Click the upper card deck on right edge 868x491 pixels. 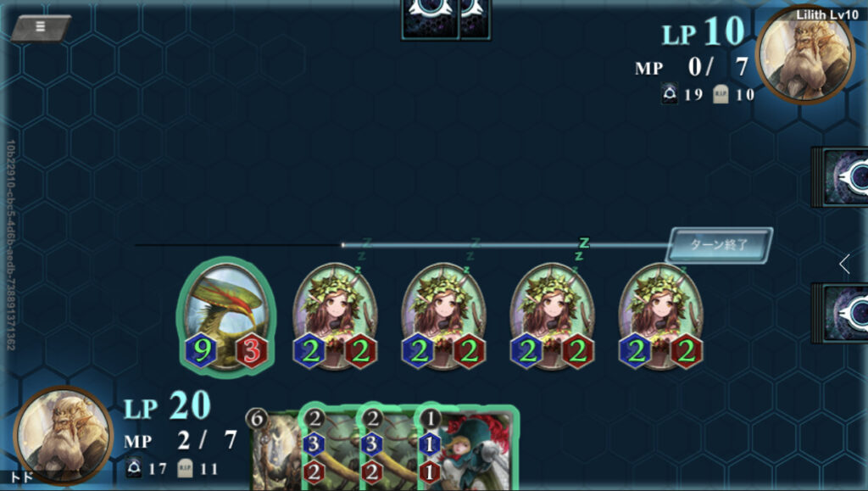(x=840, y=177)
